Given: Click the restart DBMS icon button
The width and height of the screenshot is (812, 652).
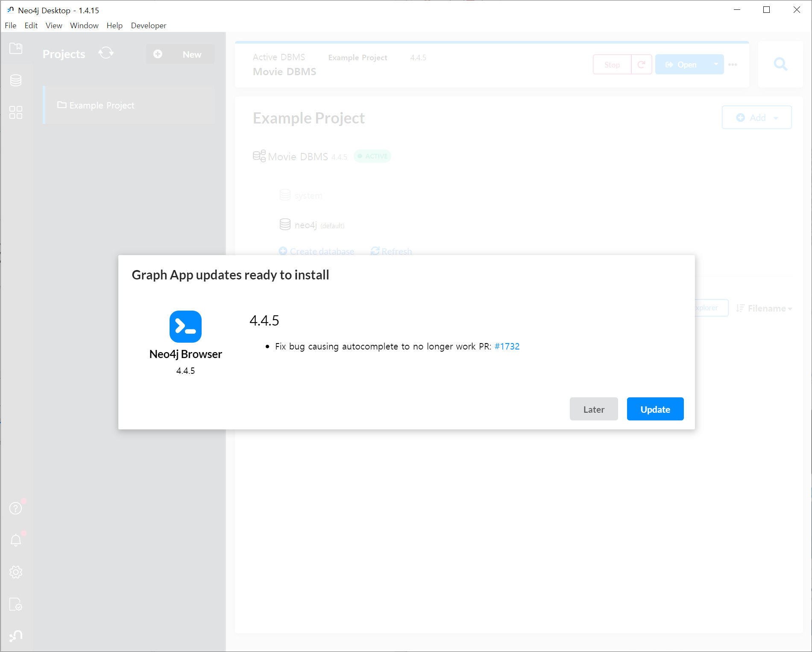Looking at the screenshot, I should (642, 65).
